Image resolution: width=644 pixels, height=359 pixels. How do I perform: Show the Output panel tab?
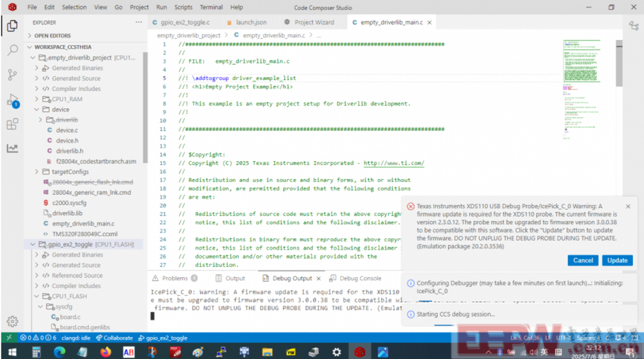(x=231, y=278)
